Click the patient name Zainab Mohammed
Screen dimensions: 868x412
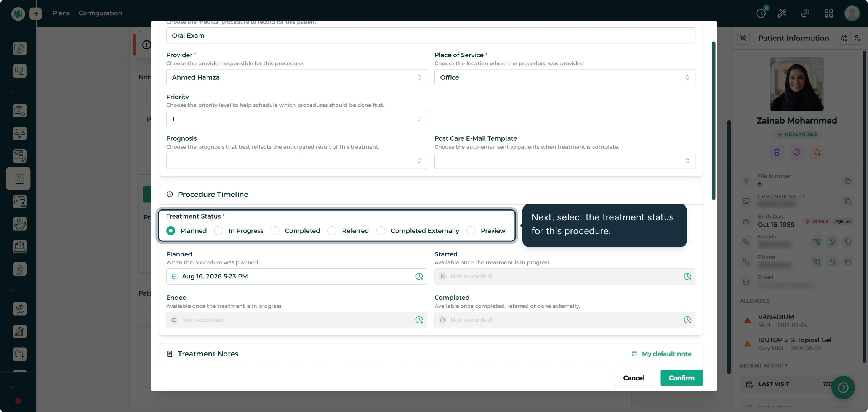point(797,121)
